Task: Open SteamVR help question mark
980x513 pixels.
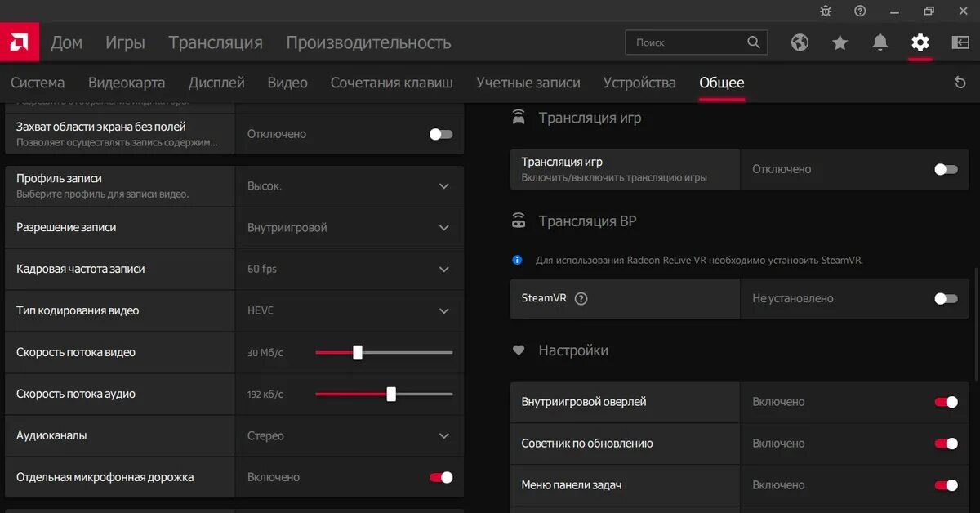Action: (581, 298)
